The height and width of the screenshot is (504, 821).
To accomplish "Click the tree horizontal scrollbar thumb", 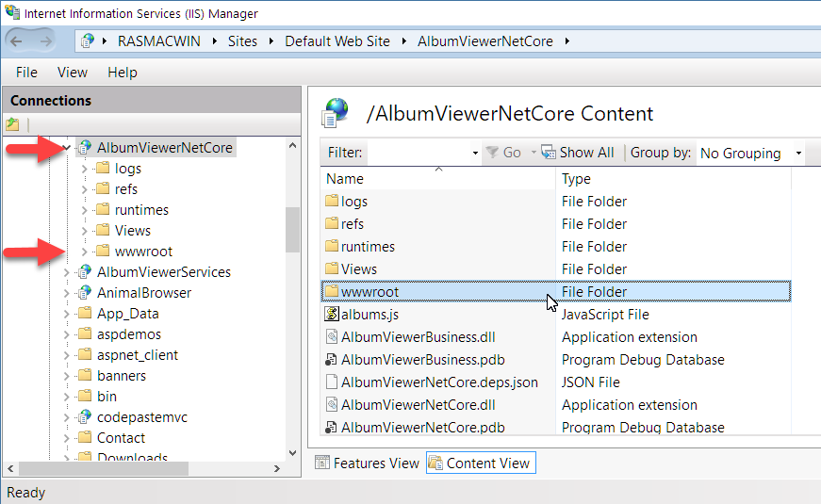I will 103,468.
